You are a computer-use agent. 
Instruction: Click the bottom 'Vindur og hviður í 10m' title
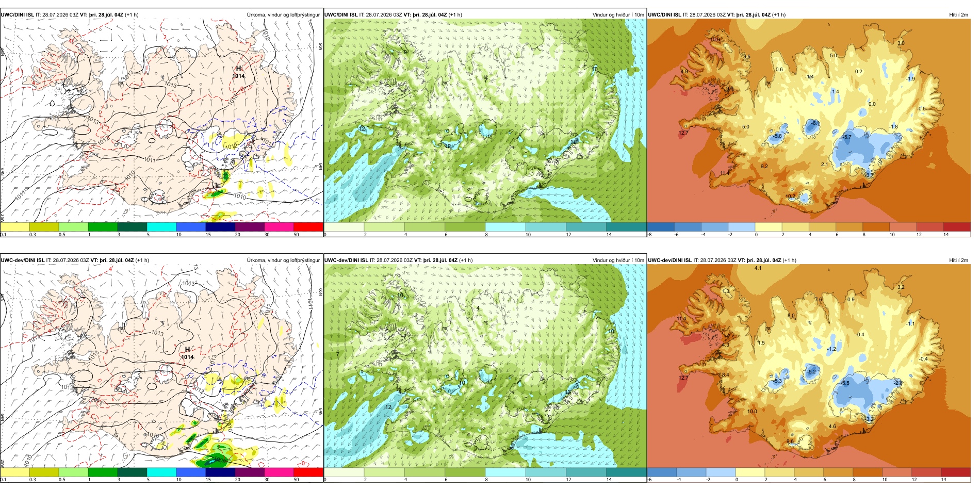click(618, 260)
